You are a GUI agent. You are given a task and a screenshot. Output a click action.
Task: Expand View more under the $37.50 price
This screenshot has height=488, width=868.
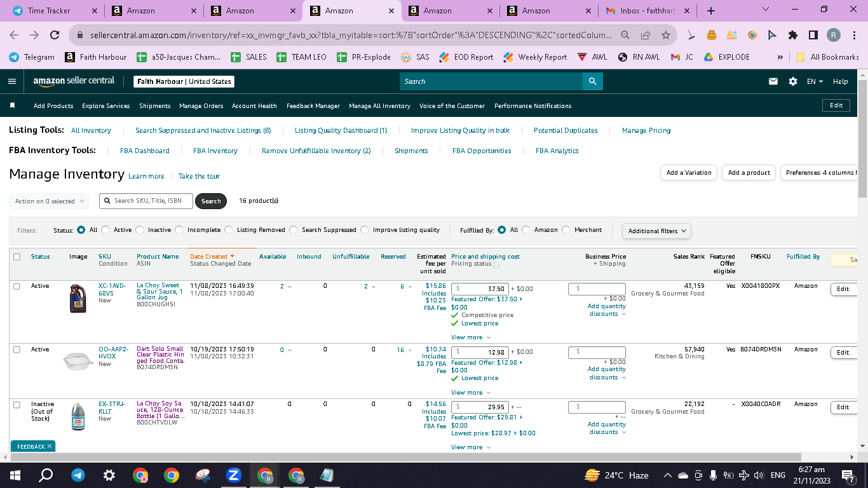click(x=471, y=337)
